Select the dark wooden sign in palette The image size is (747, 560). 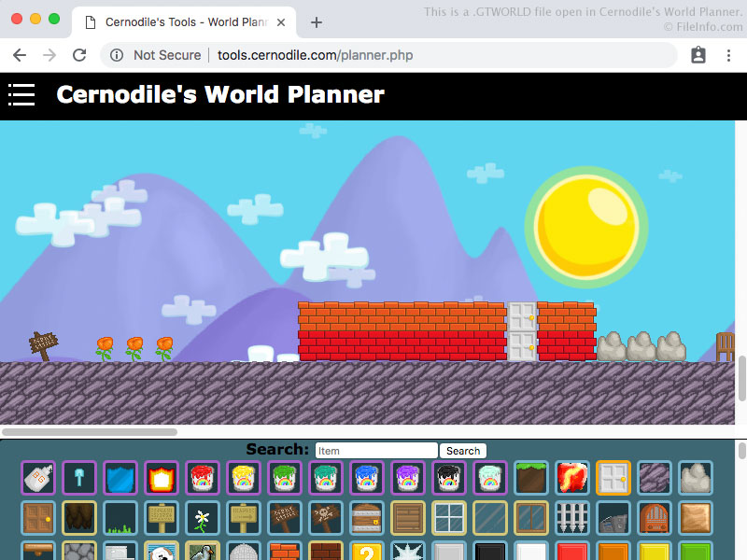click(285, 518)
